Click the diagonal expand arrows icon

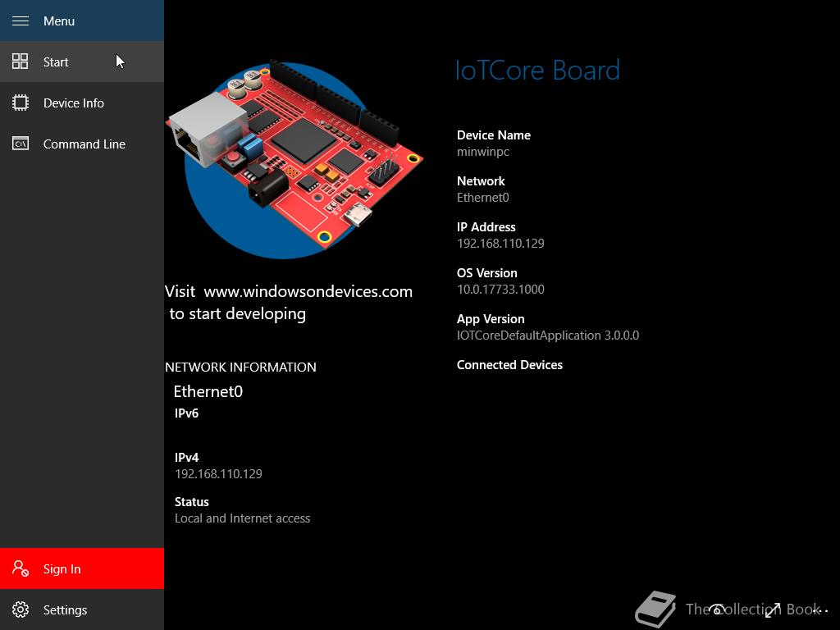coord(773,609)
